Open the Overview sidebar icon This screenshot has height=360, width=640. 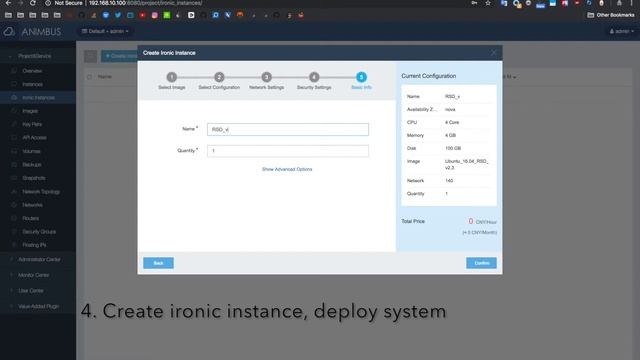click(x=14, y=71)
